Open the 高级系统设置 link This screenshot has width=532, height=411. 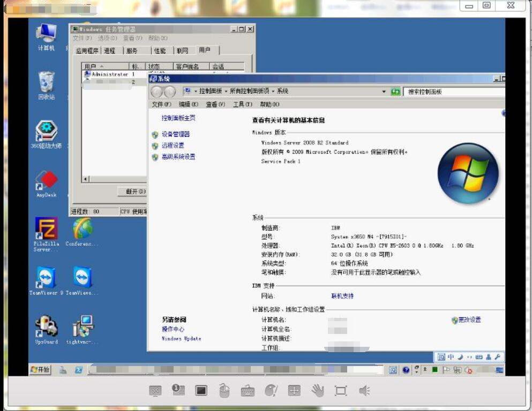[x=178, y=157]
